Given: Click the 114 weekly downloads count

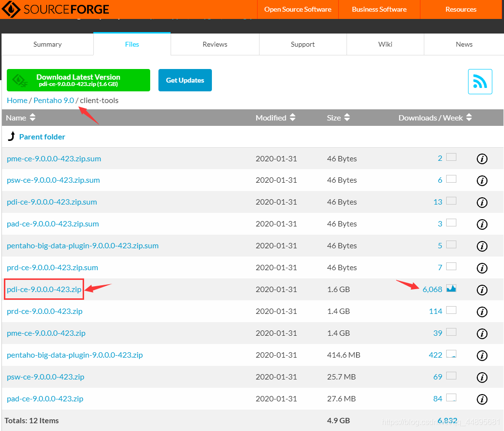Looking at the screenshot, I should 435,311.
